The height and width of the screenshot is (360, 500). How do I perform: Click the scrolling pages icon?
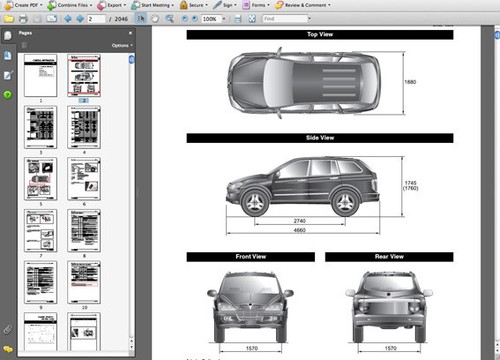click(238, 19)
